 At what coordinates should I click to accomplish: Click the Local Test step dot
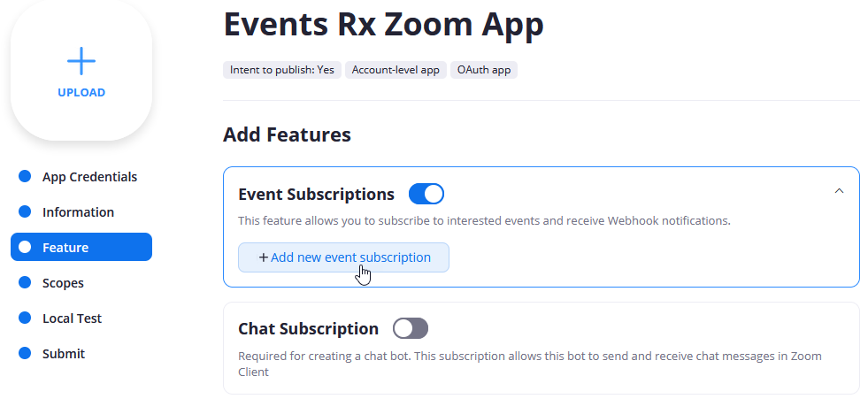(25, 318)
